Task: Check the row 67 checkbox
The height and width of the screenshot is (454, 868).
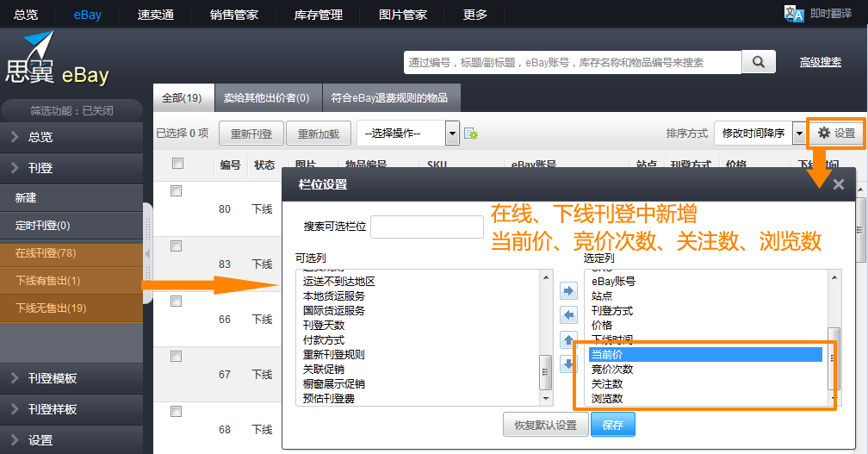Action: (x=176, y=356)
